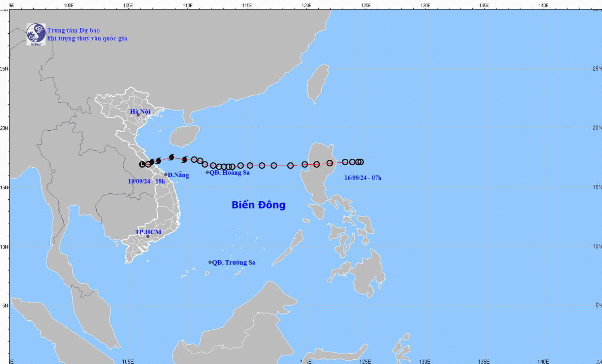Click the 110E longitude label at top
The height and width of the screenshot is (364, 602).
tap(187, 6)
